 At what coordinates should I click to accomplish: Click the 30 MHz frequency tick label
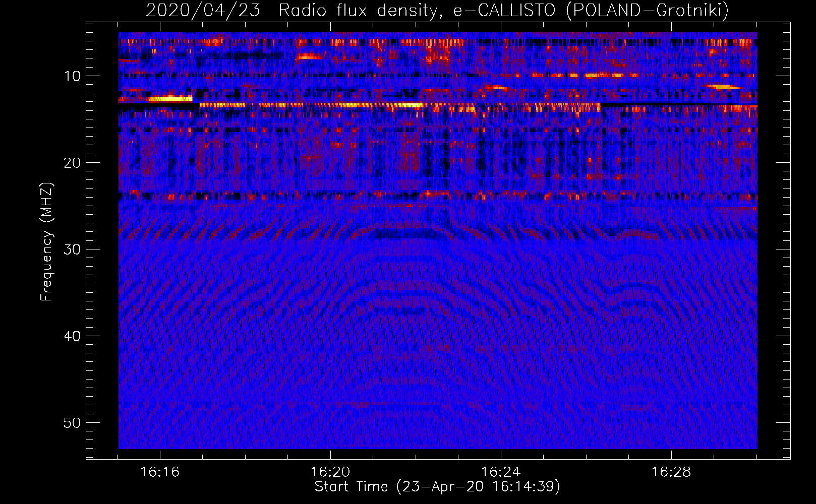coord(72,249)
